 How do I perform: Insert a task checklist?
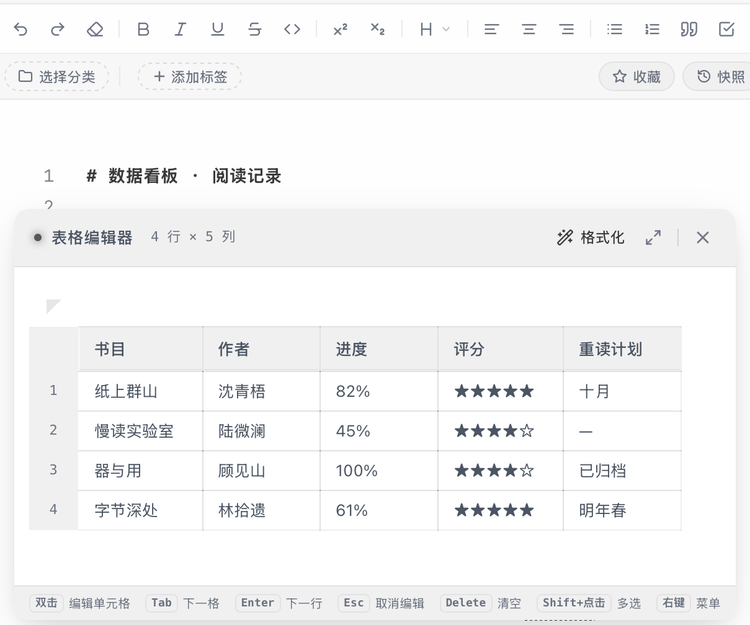[727, 30]
